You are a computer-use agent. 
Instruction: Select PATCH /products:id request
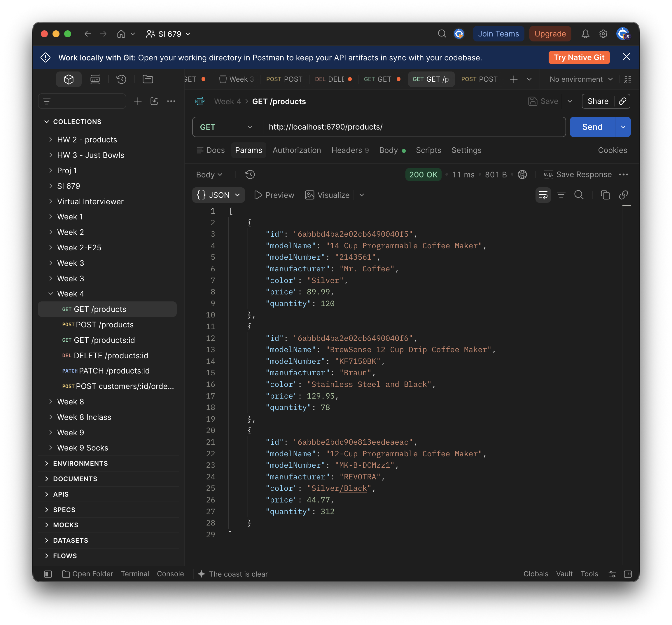click(x=107, y=371)
